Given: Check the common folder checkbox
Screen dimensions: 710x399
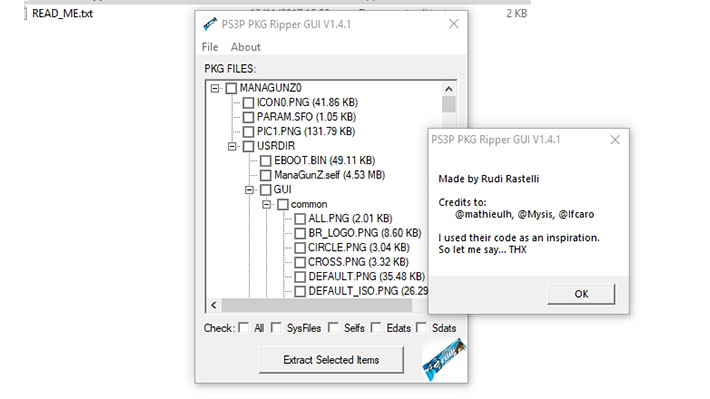Looking at the screenshot, I should pyautogui.click(x=283, y=204).
